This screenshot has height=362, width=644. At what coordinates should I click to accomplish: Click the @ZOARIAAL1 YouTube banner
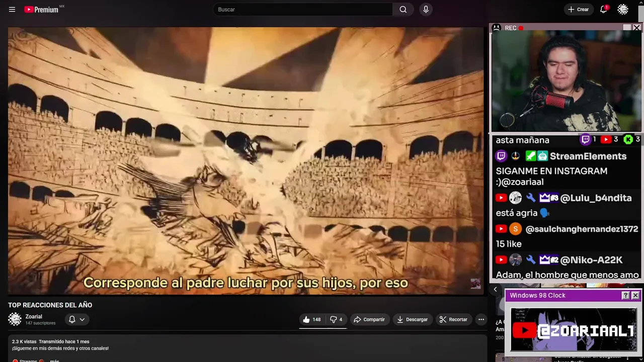[x=574, y=330]
